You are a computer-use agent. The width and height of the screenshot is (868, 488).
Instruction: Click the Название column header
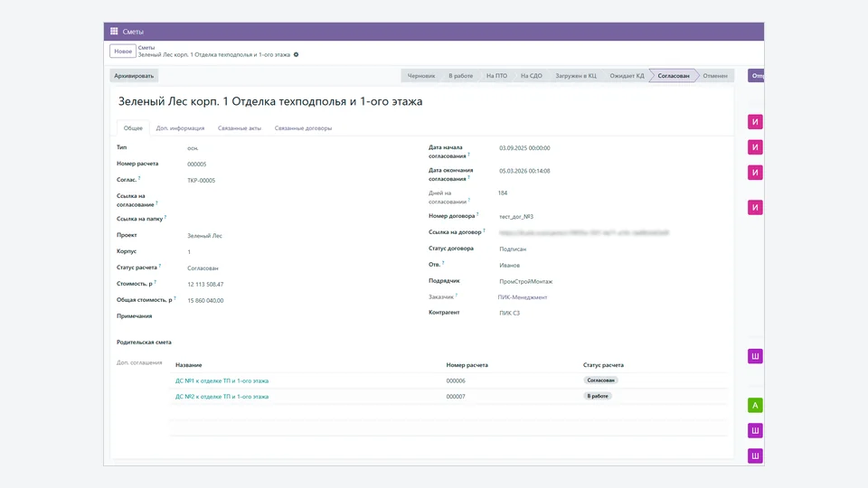189,365
